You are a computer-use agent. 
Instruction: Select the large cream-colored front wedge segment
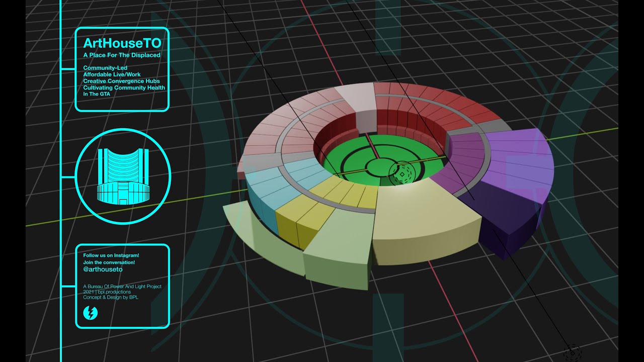[x=427, y=221]
